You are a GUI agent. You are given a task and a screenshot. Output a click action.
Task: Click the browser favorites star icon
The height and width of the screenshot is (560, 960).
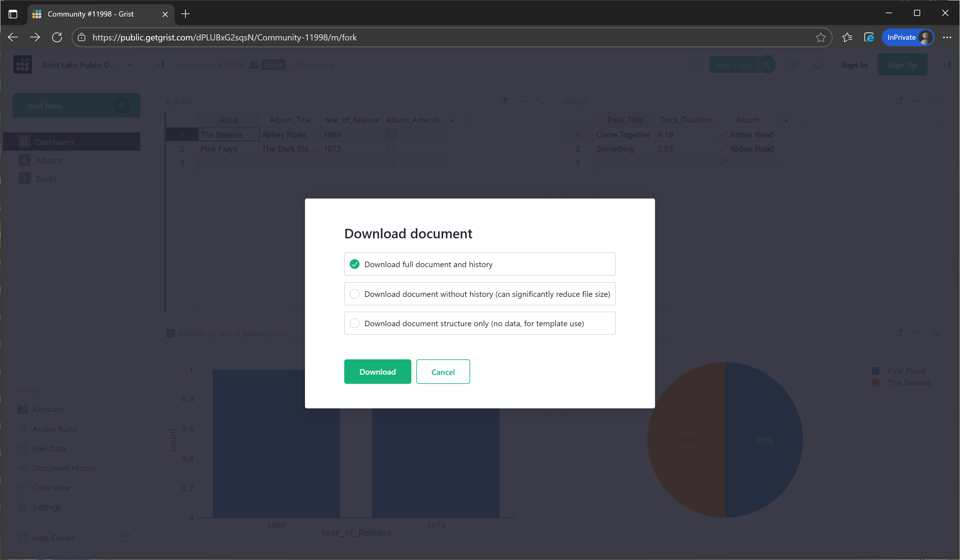821,37
